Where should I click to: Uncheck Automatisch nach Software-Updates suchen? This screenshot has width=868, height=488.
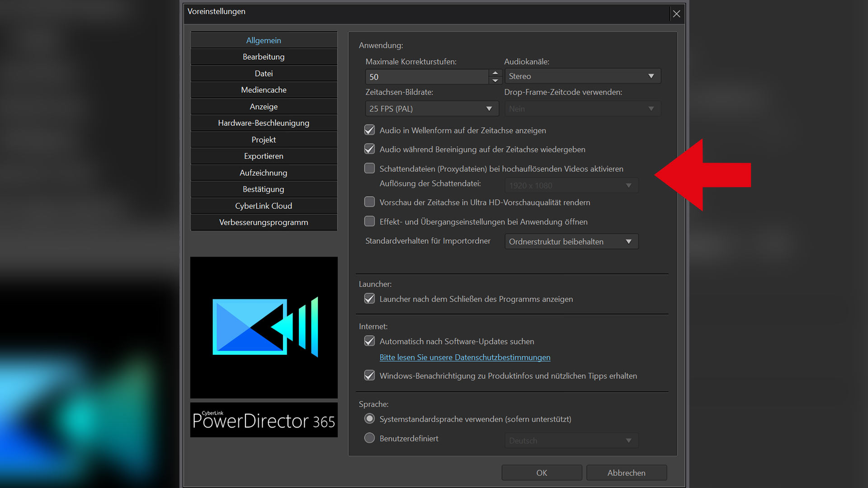[x=369, y=341]
